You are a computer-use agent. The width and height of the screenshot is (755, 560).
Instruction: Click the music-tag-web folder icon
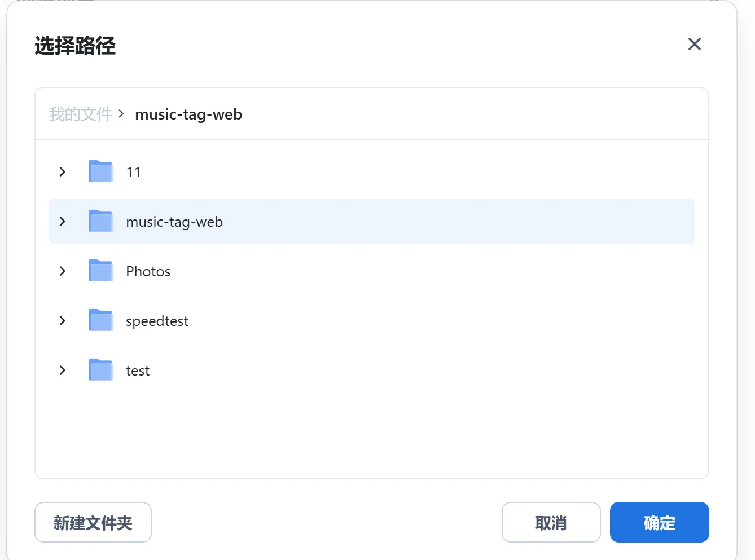click(101, 221)
